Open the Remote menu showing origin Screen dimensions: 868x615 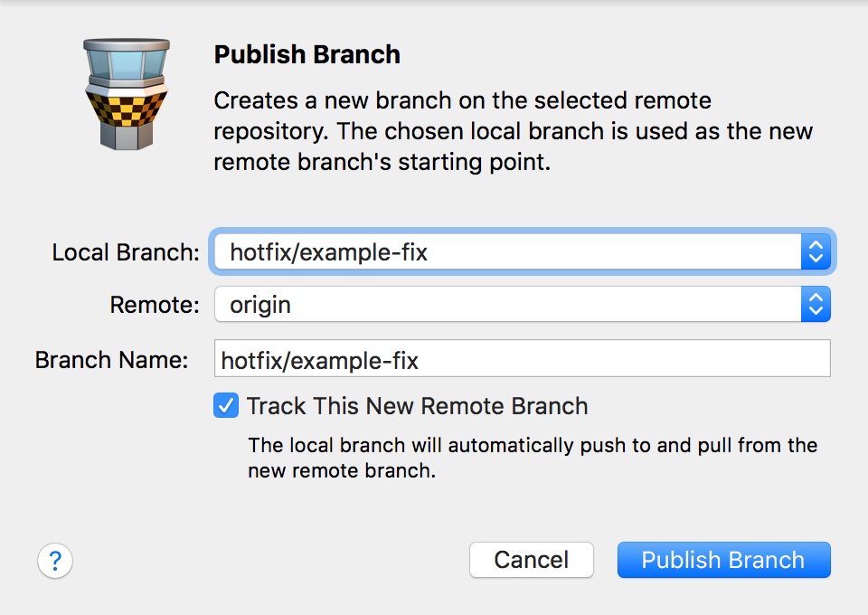(x=522, y=304)
